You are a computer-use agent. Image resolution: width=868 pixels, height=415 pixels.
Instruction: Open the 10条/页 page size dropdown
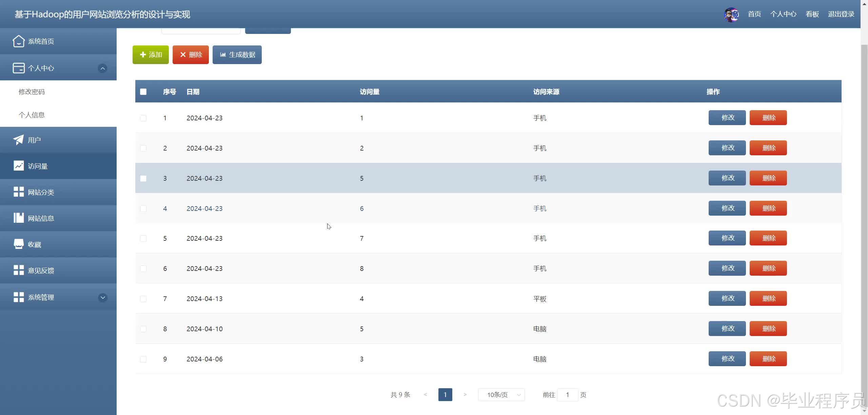pos(501,395)
